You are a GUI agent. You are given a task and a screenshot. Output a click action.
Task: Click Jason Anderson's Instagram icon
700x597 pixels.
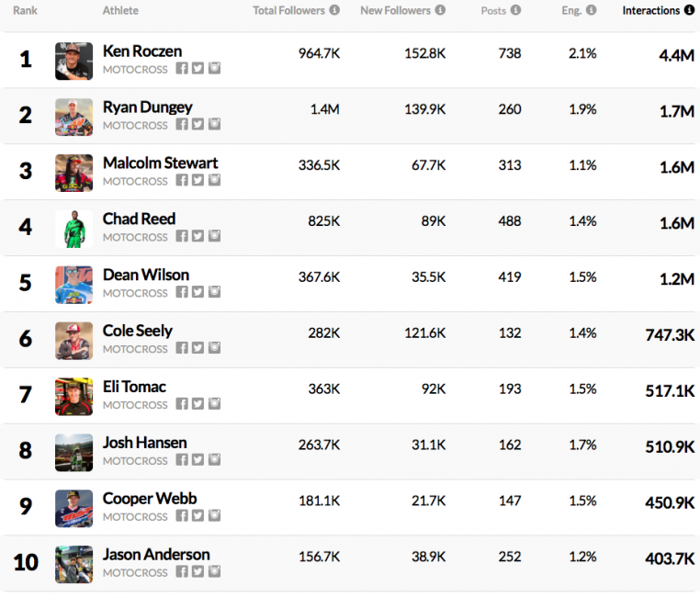(x=214, y=572)
